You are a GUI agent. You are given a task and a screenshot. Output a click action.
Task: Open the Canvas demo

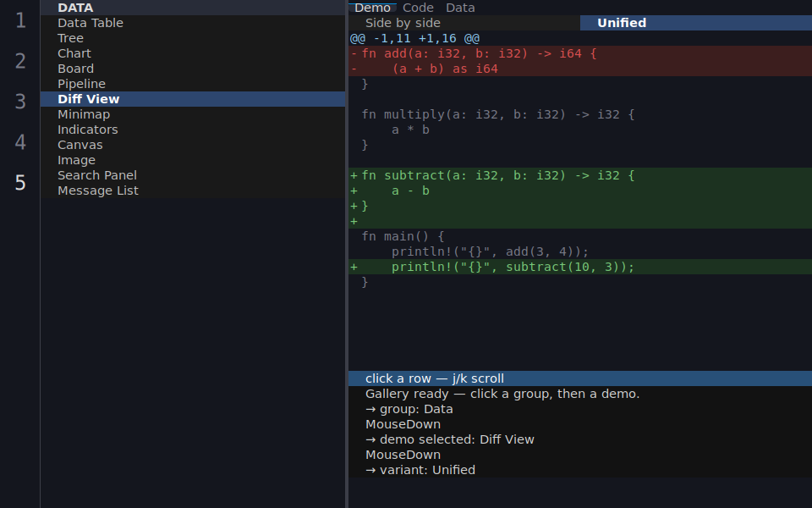[x=193, y=145]
